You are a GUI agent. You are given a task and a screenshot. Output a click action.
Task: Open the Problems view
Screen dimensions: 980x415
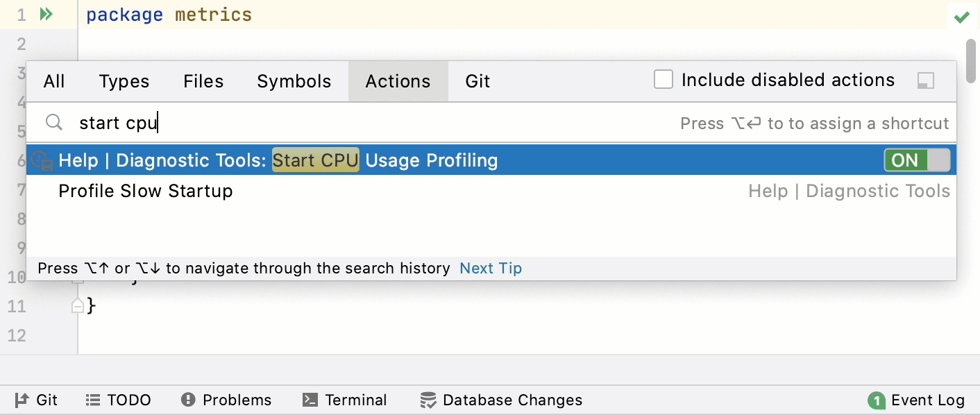tap(226, 400)
